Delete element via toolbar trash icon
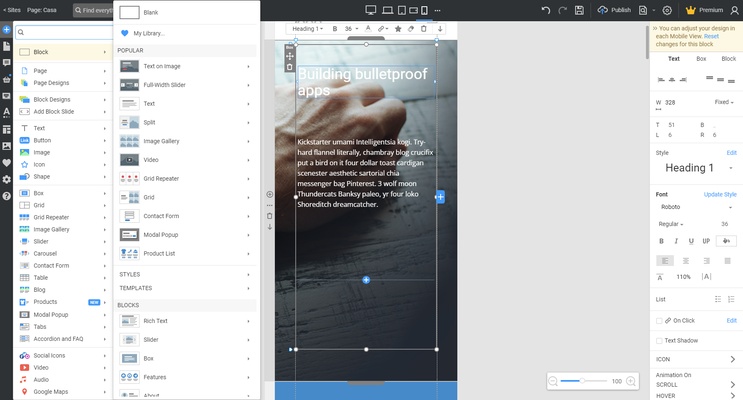743x400 pixels. tap(424, 29)
